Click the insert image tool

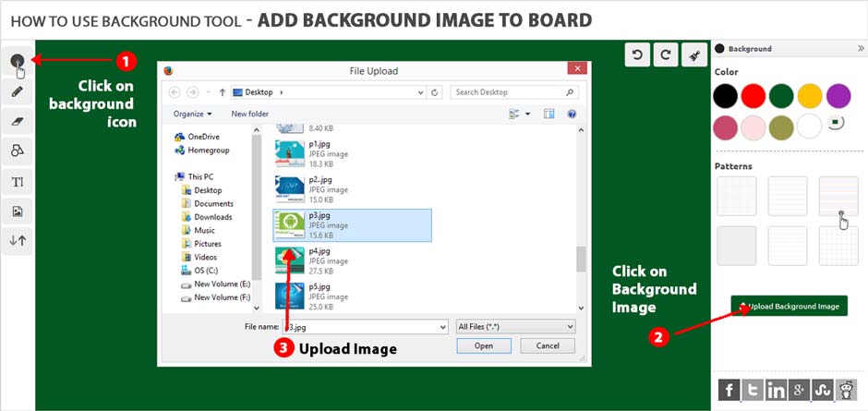coord(18,212)
